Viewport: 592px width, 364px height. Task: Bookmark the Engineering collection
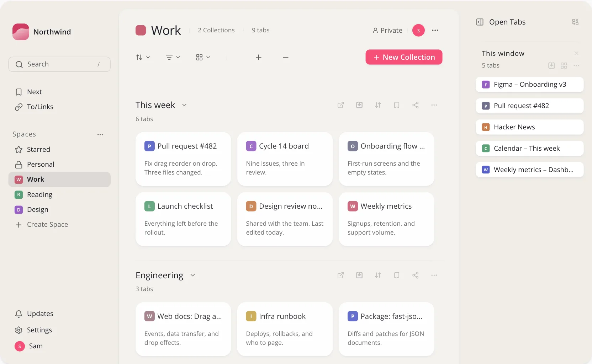pos(397,275)
